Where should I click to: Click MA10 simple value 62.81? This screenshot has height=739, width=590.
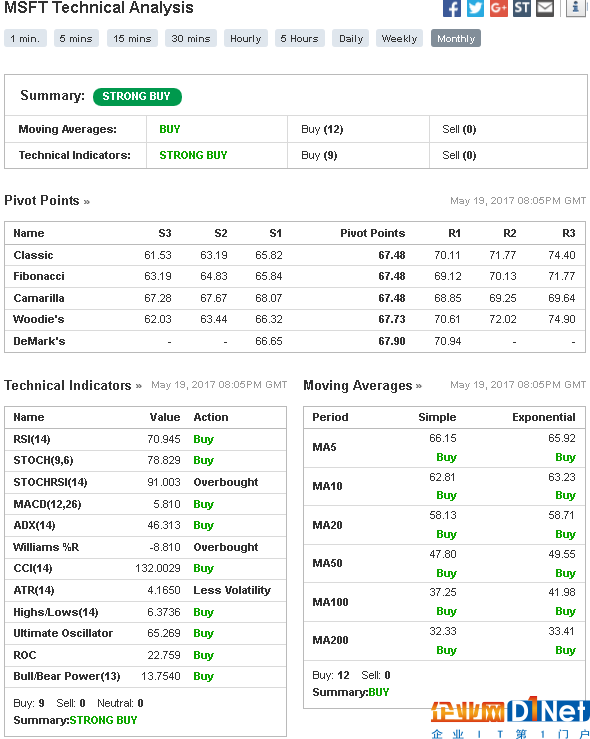click(442, 477)
